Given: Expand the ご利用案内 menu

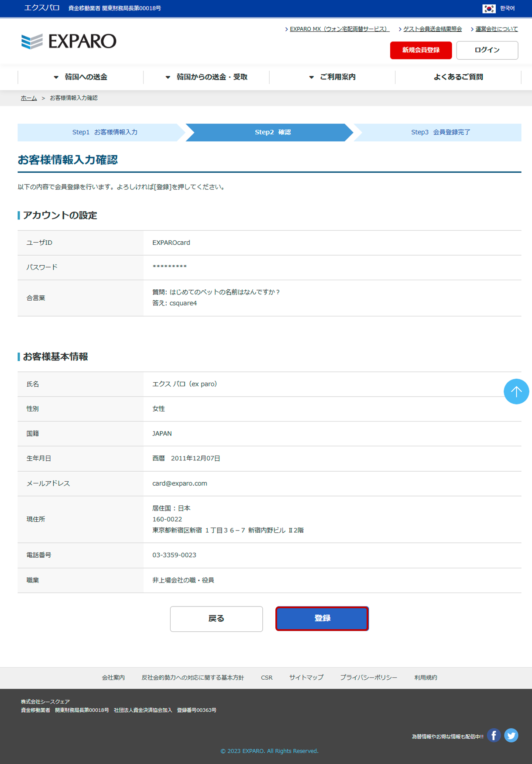Looking at the screenshot, I should click(332, 77).
